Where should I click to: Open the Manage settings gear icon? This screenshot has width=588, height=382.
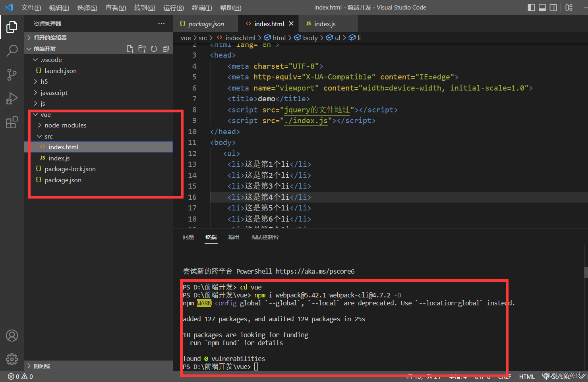pyautogui.click(x=12, y=359)
